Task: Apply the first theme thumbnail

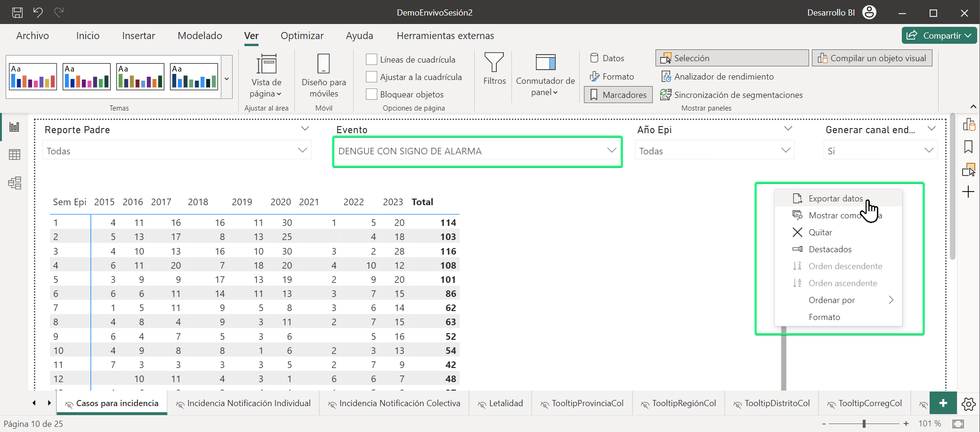Action: [x=33, y=76]
